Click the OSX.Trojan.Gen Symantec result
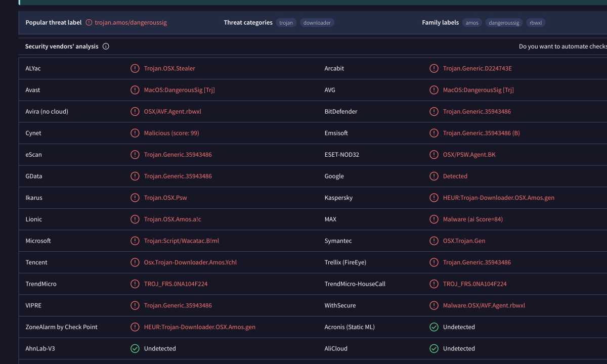 pyautogui.click(x=464, y=241)
